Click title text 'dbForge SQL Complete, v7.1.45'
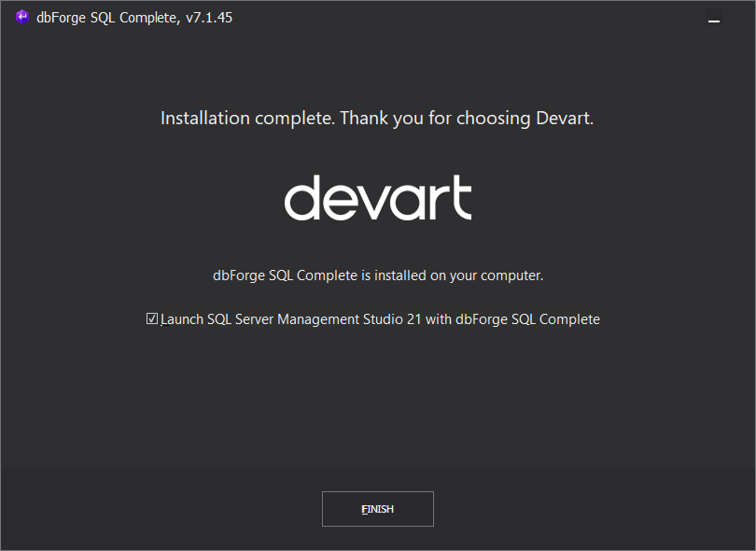756x551 pixels. click(134, 18)
